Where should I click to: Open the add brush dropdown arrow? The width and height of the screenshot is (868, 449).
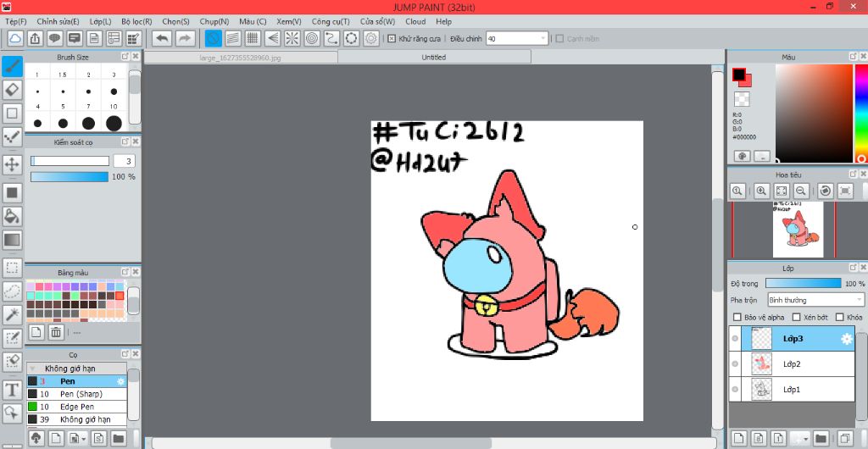[x=84, y=439]
